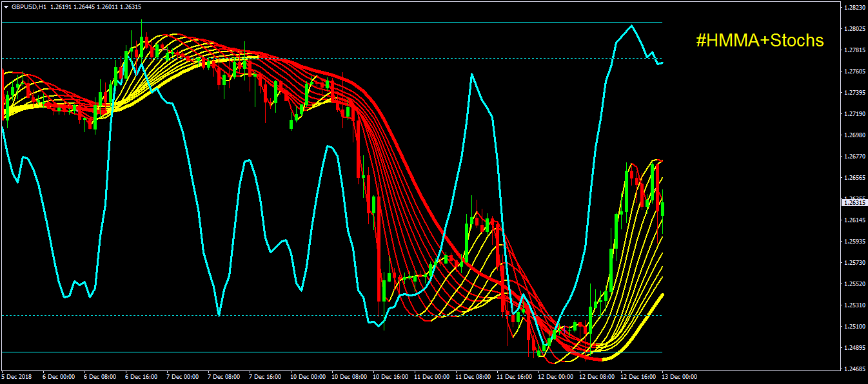Click the 1.26980 price axis label
868x384 pixels.
point(855,135)
